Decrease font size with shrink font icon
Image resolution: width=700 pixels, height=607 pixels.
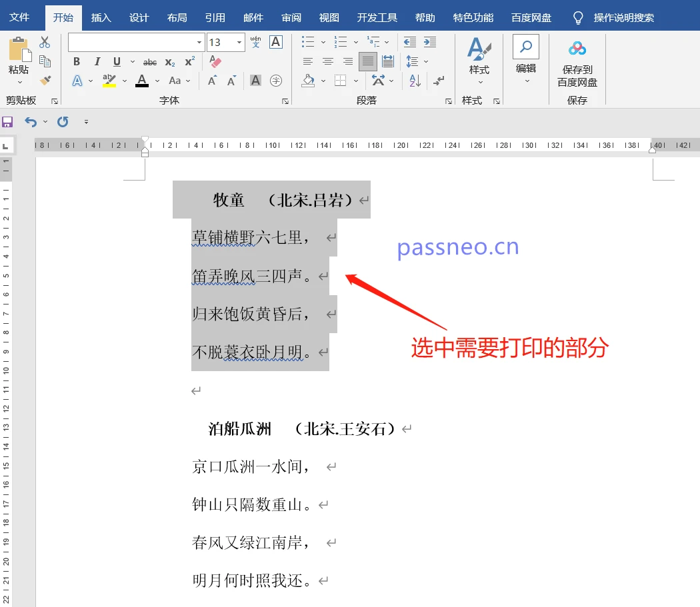(231, 81)
